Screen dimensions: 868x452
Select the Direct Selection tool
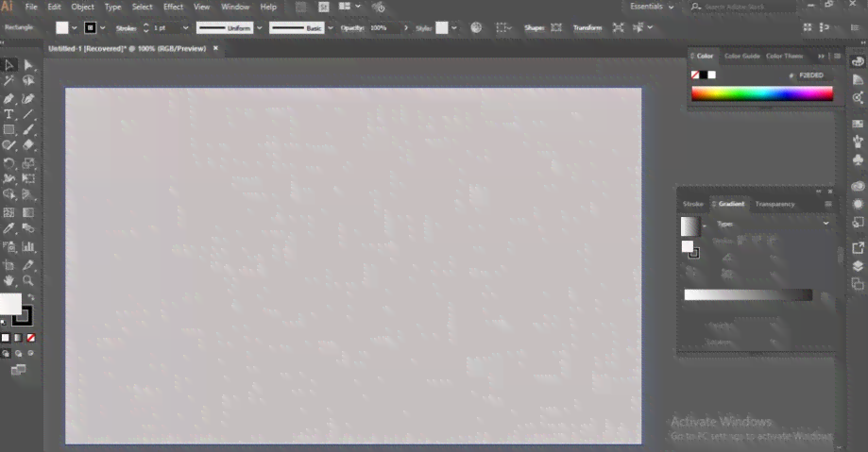tap(28, 65)
